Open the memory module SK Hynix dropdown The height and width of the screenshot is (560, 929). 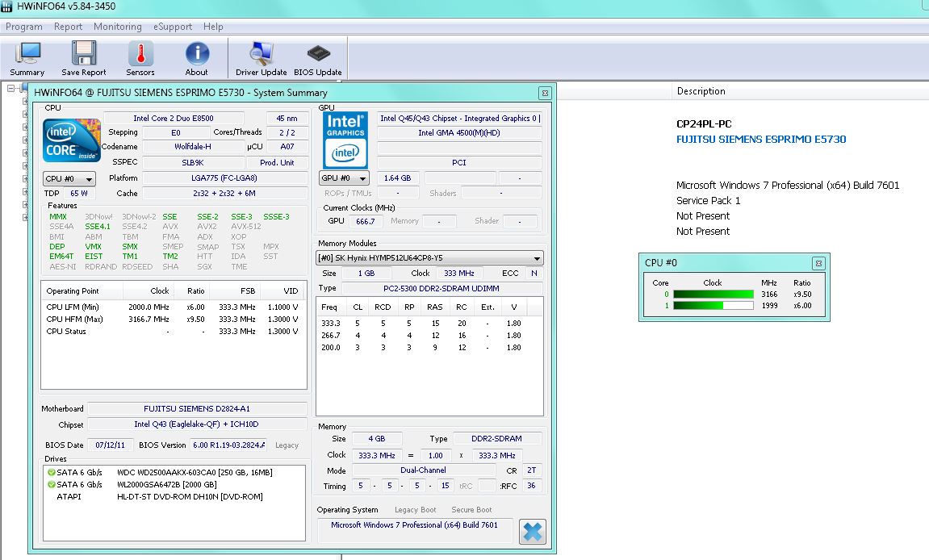point(429,257)
